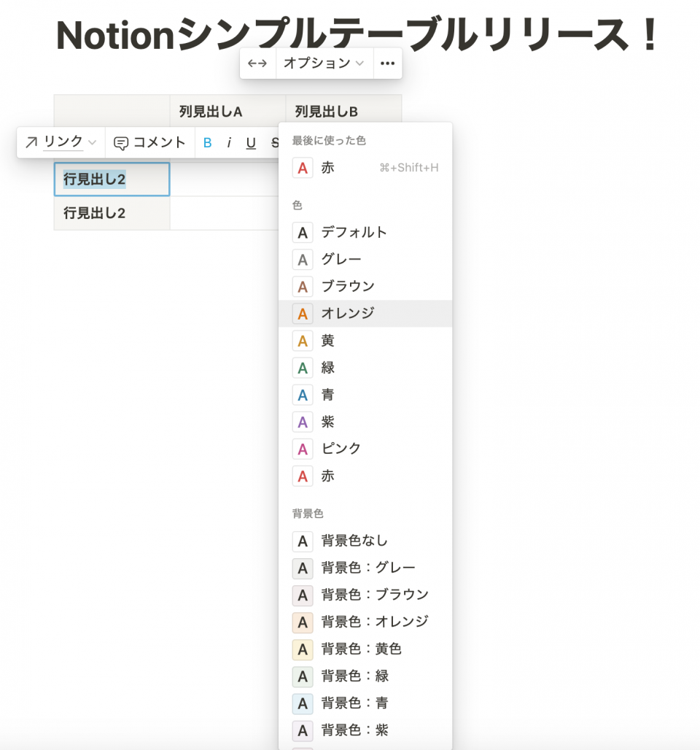Click the red A icon beside 赤 recent color
Image resolution: width=700 pixels, height=750 pixels.
(x=303, y=168)
